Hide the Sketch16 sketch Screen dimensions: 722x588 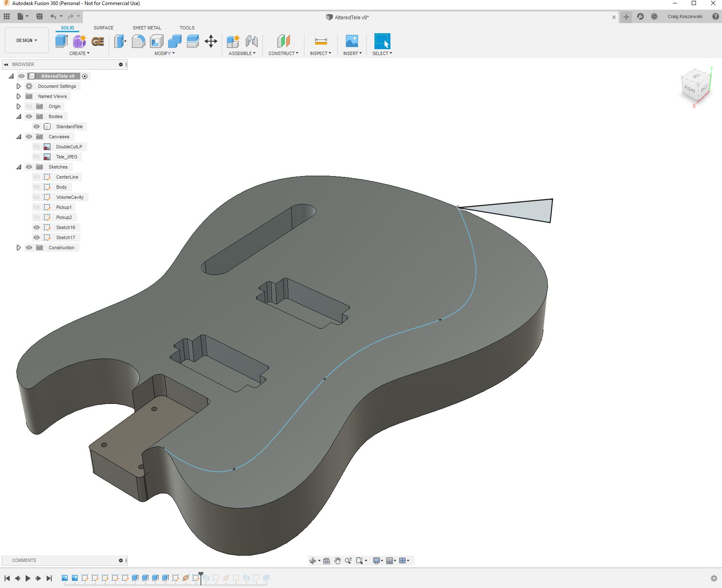[x=37, y=227]
